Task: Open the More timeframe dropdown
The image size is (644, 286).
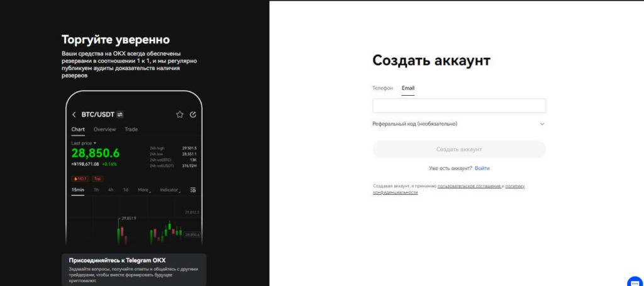Action: click(x=144, y=190)
